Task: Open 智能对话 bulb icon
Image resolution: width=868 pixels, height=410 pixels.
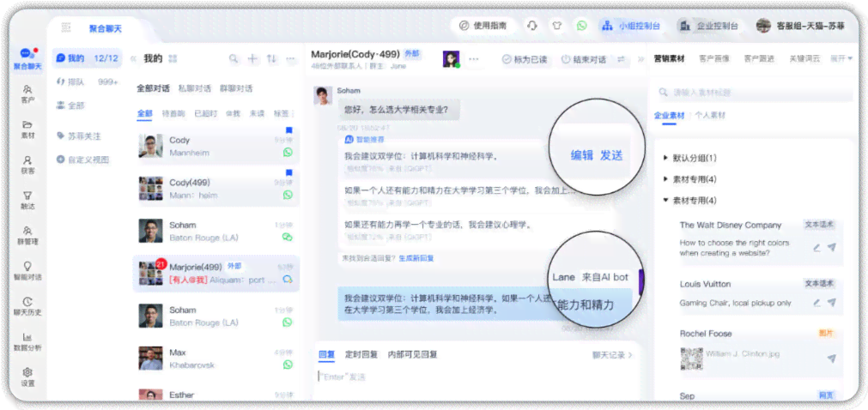Action: coord(27,270)
